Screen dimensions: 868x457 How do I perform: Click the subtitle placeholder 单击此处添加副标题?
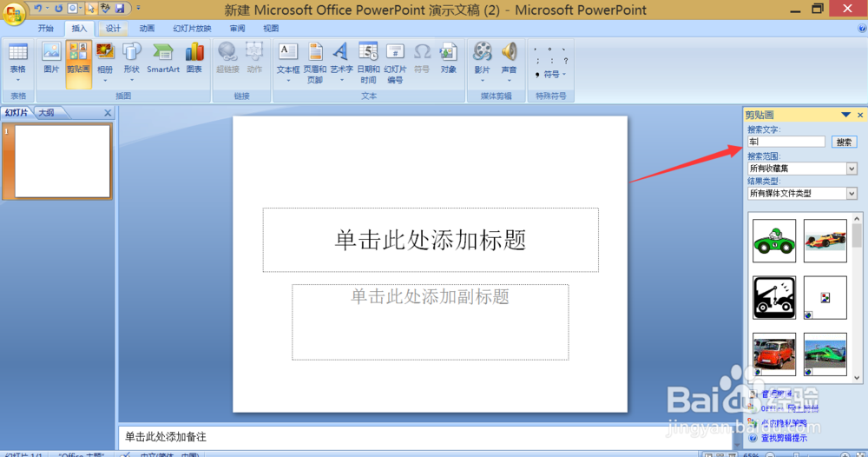431,321
